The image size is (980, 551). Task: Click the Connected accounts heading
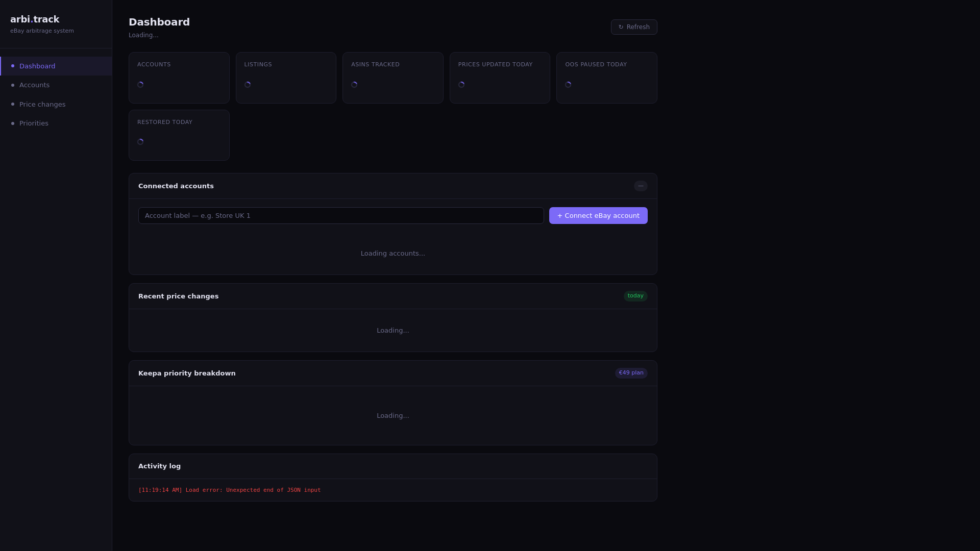tap(176, 186)
